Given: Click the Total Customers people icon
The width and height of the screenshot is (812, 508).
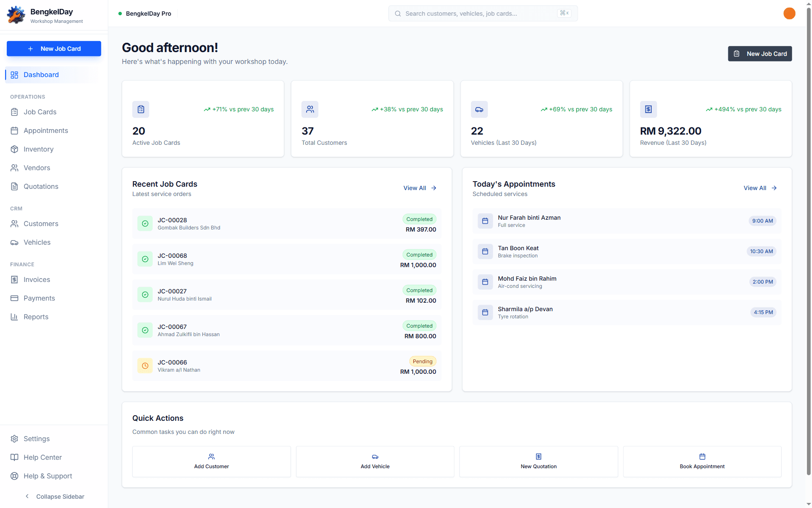Looking at the screenshot, I should [x=310, y=109].
